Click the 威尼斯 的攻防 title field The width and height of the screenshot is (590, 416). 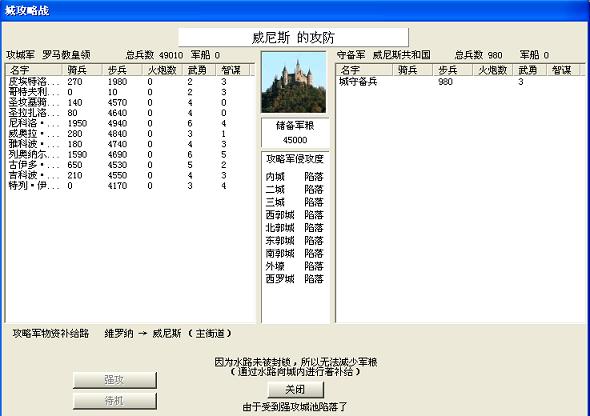click(x=293, y=37)
